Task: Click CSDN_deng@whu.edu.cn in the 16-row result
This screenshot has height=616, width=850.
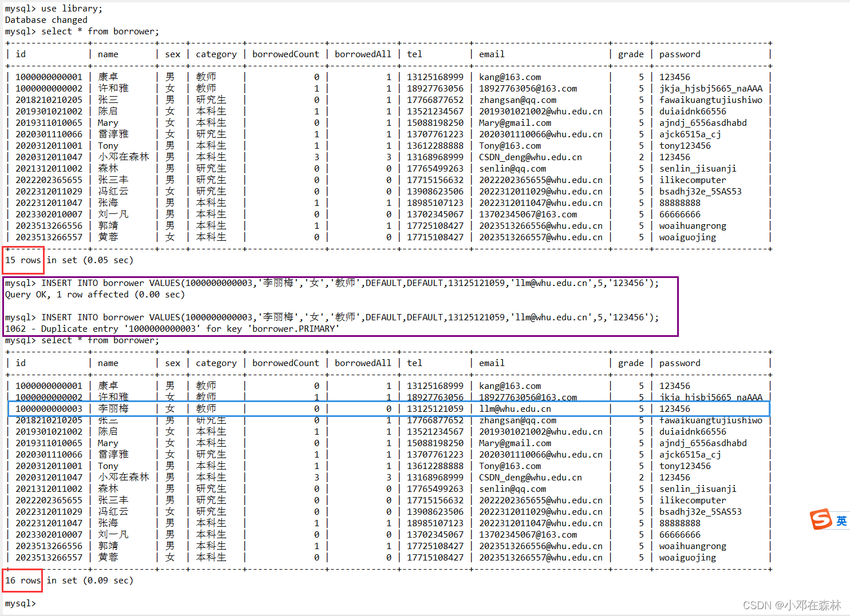Action: pos(531,478)
